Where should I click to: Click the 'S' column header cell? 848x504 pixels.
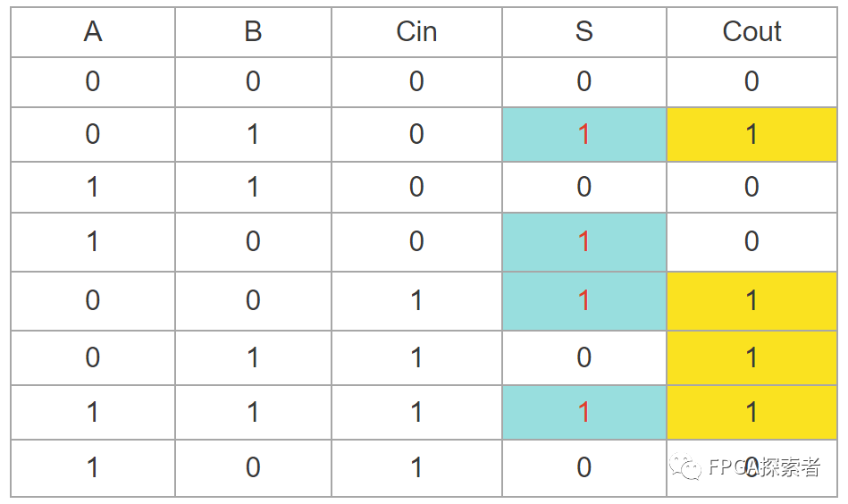tap(584, 32)
